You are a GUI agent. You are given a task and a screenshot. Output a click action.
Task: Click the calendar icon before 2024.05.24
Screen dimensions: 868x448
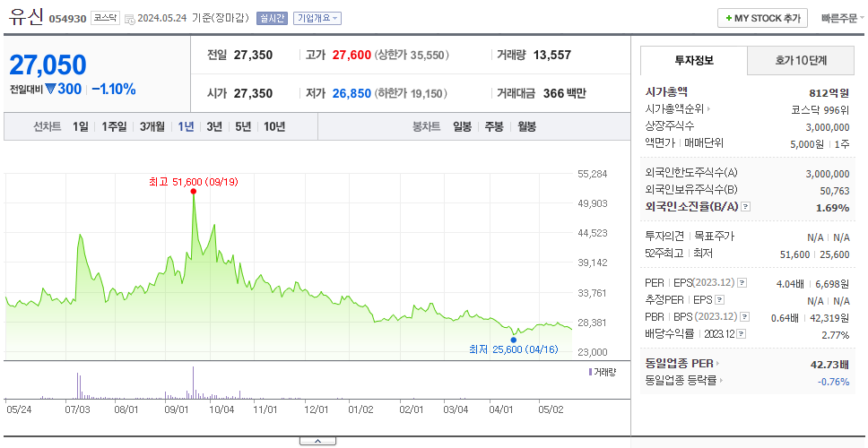[x=129, y=19]
